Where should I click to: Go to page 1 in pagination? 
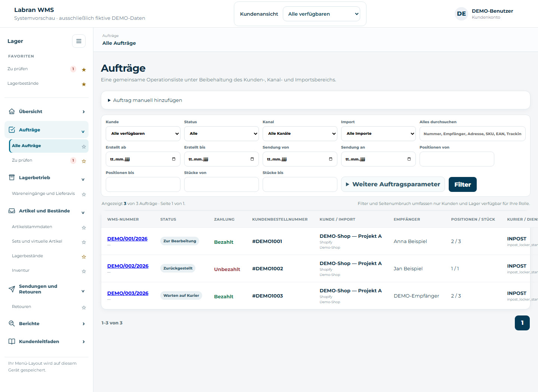[522, 323]
